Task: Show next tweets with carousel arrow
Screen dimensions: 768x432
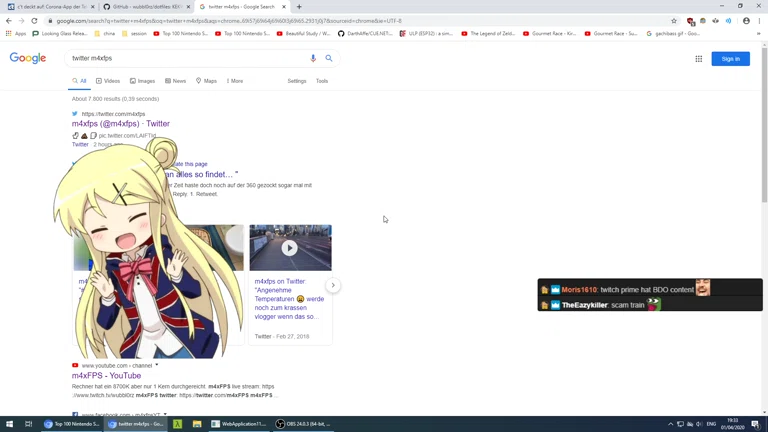Action: point(333,285)
